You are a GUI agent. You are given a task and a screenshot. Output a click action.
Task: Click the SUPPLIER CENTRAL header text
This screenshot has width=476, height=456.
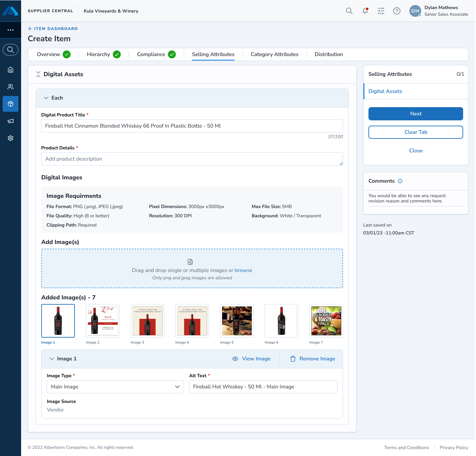(x=50, y=11)
